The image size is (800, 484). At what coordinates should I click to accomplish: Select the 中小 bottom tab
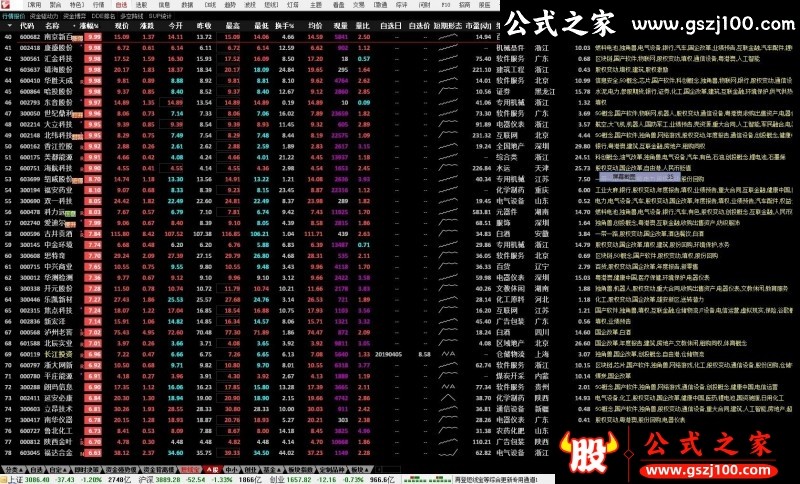point(231,469)
